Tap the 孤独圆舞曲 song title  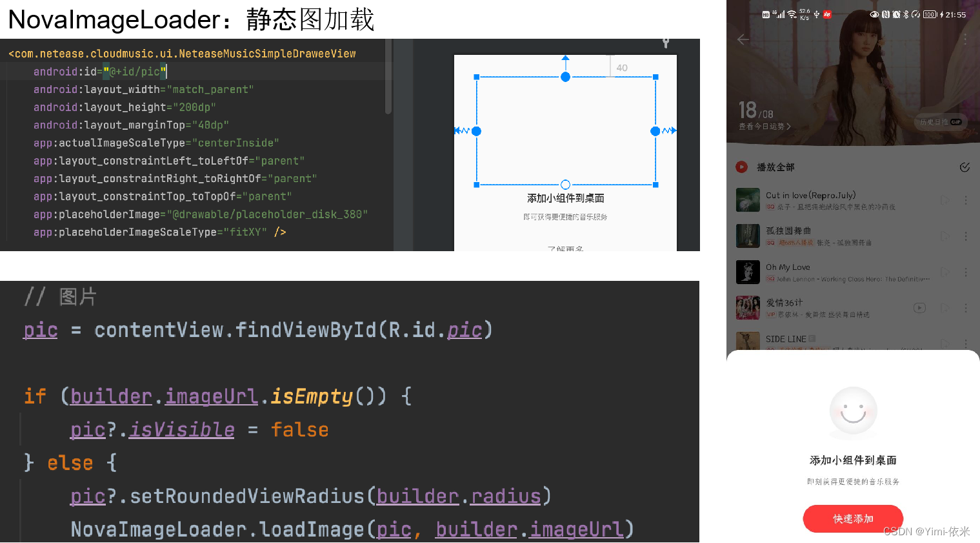point(788,231)
